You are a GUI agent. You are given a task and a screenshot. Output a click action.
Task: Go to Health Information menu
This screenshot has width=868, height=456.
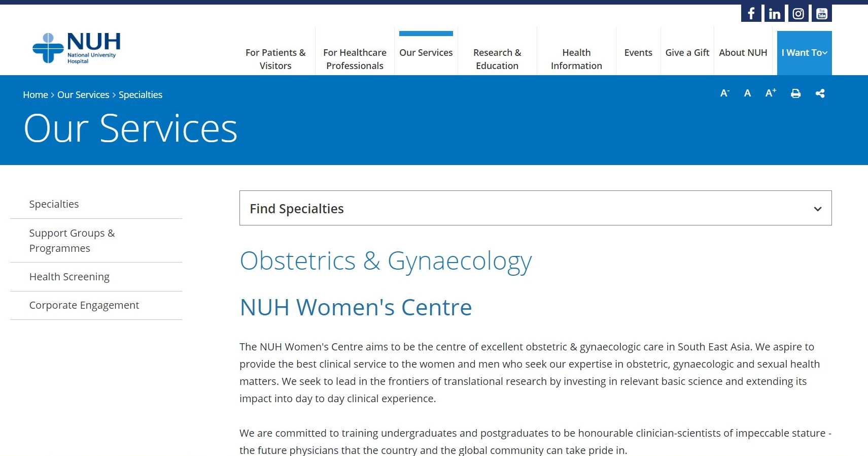[576, 59]
